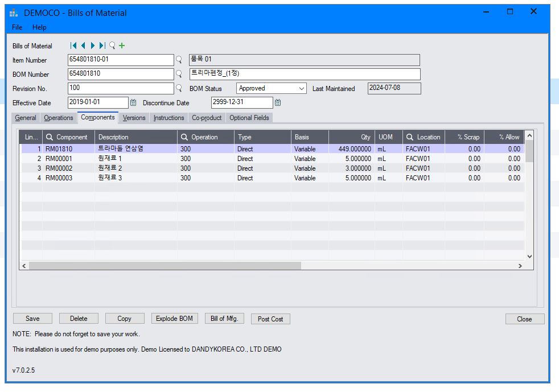Switch to the Versions tab
Image resolution: width=559 pixels, height=392 pixels.
tap(134, 118)
